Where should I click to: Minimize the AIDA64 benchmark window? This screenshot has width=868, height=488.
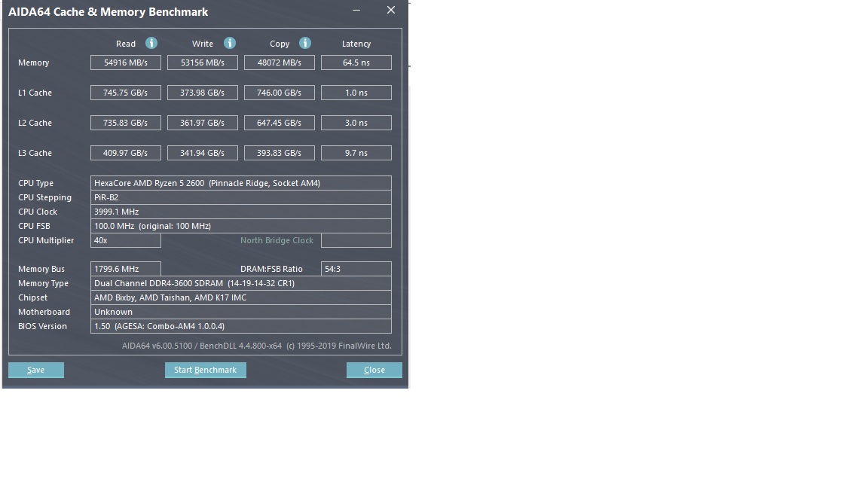(356, 10)
